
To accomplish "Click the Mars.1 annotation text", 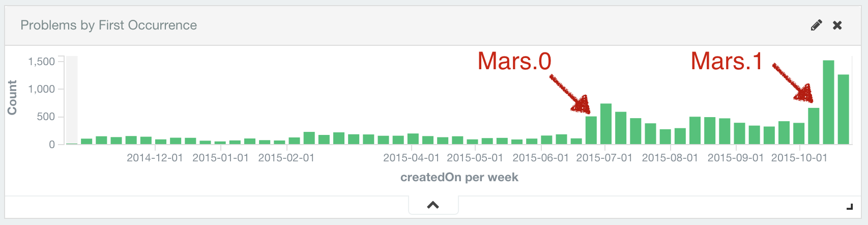I will click(727, 61).
